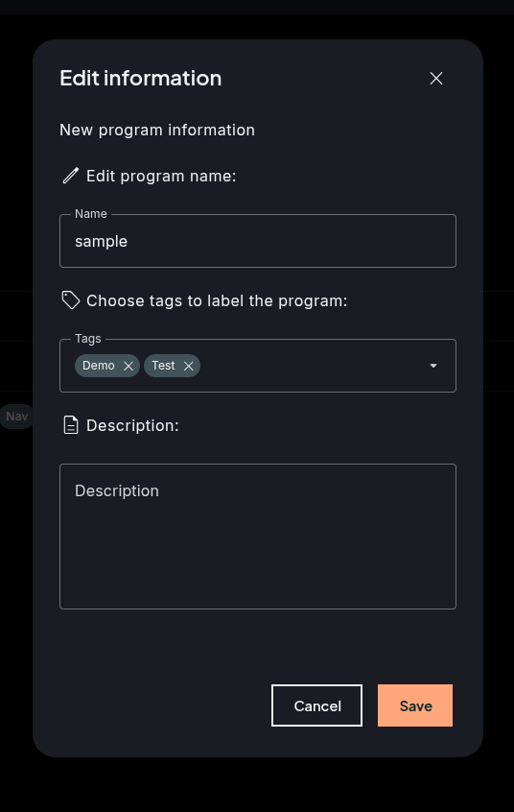
Task: Click inside the Name field
Action: pos(258,241)
